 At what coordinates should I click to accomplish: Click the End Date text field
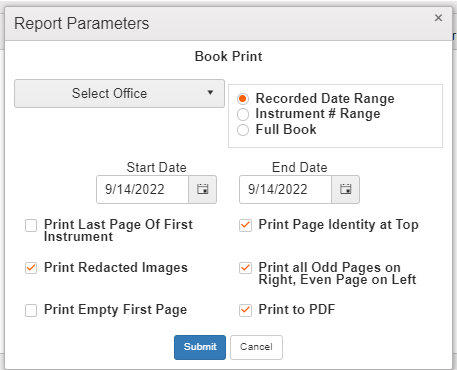coord(286,189)
